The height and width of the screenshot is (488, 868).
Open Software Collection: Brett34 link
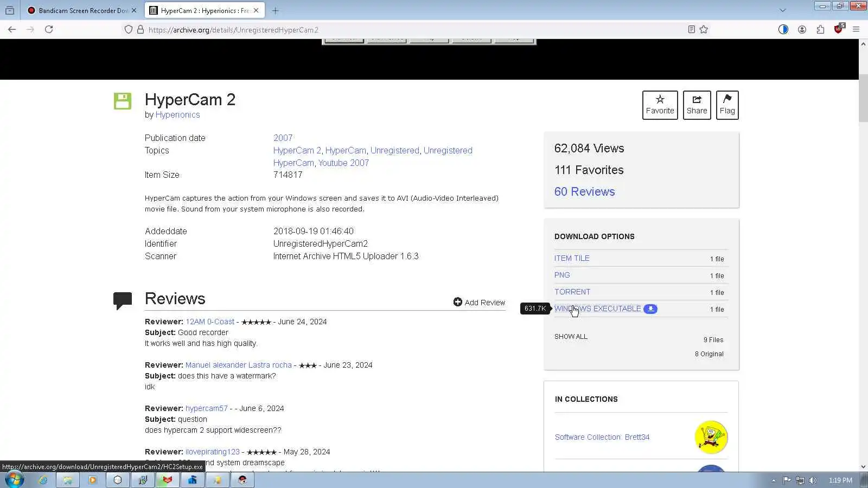coord(602,438)
